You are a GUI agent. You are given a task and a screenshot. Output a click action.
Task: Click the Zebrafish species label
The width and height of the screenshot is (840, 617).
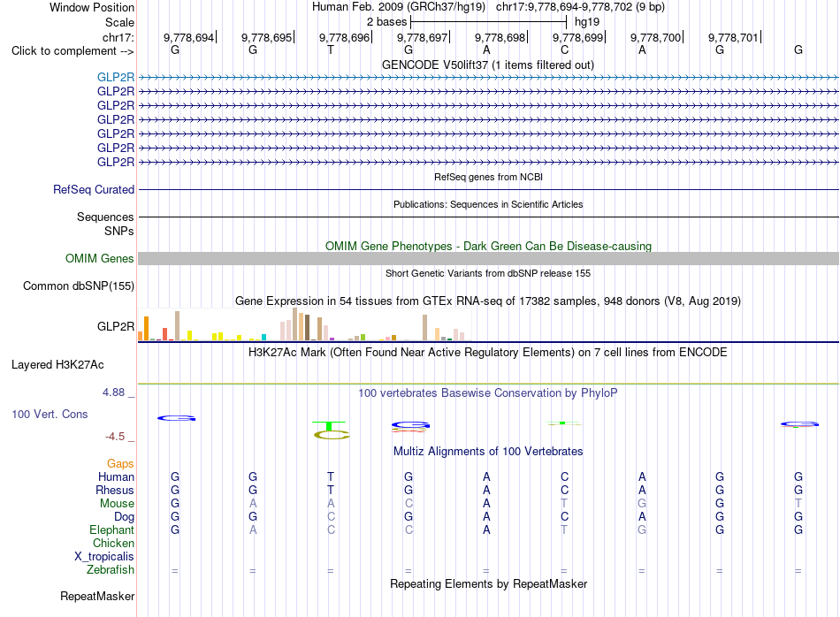pyautogui.click(x=111, y=570)
